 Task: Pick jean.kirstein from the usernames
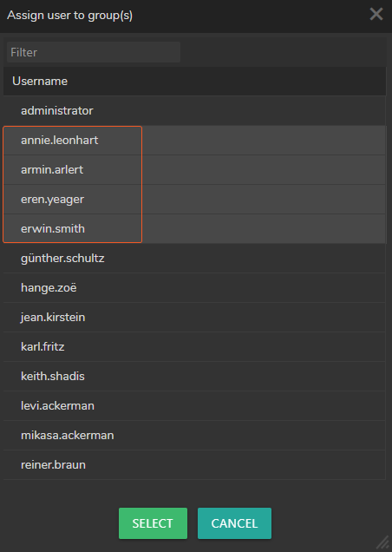coord(194,317)
